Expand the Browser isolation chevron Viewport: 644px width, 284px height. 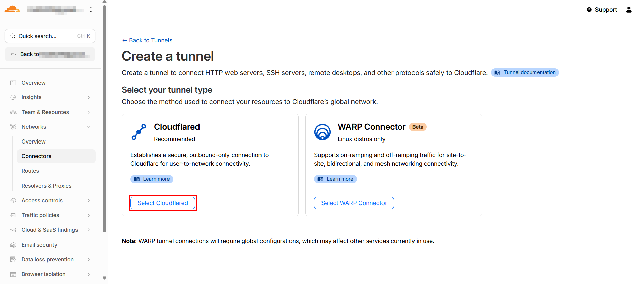click(x=89, y=274)
